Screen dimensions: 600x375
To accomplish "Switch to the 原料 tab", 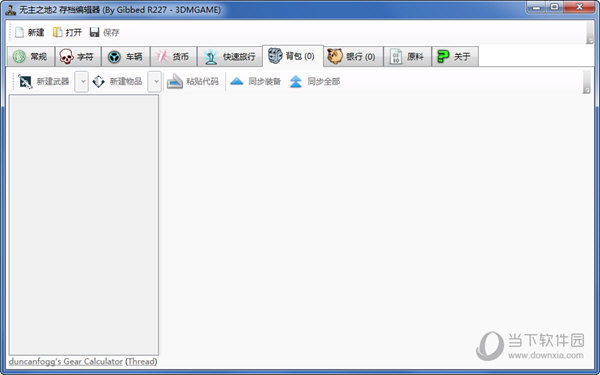I will coord(407,57).
